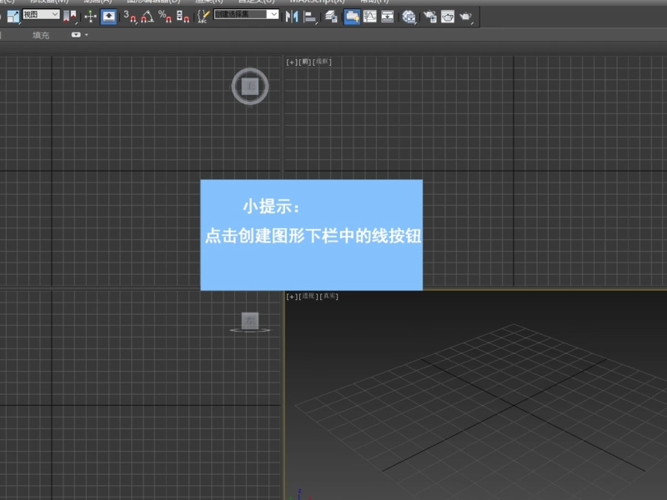Open the Material Editor

[409, 17]
